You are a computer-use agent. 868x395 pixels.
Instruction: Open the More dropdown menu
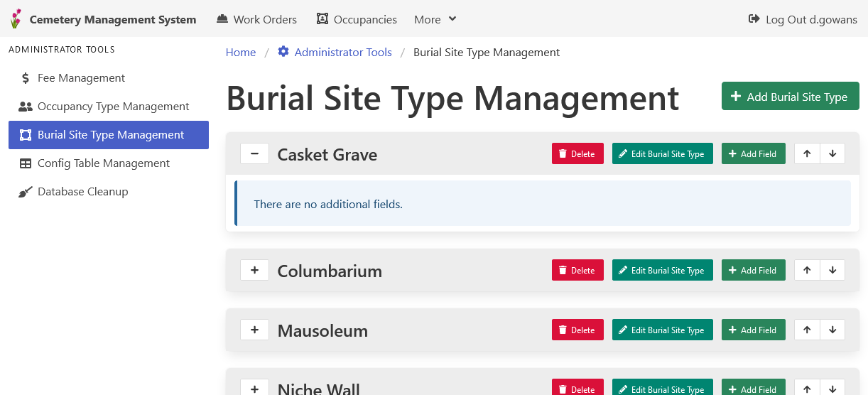(x=435, y=19)
